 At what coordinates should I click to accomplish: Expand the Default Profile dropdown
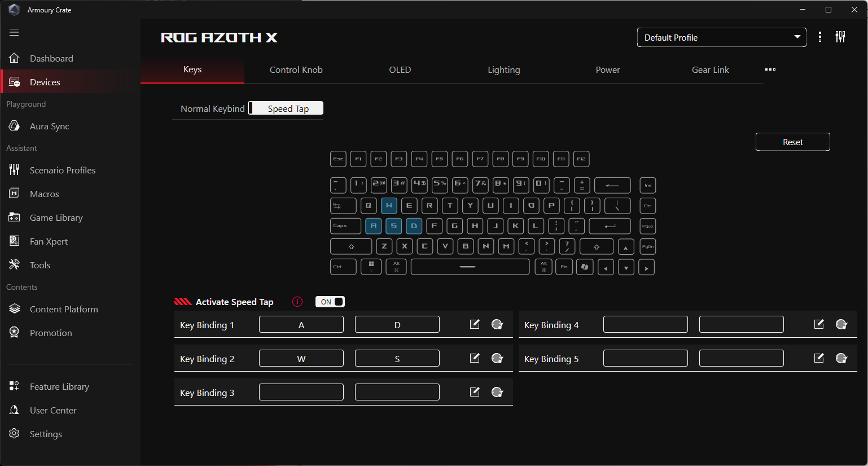721,37
